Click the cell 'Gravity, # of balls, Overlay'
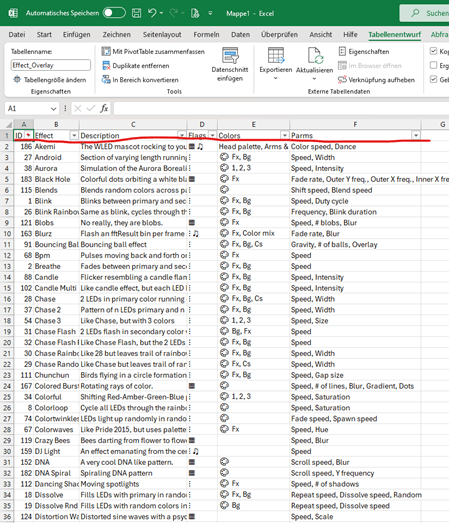449x523 pixels. point(355,244)
